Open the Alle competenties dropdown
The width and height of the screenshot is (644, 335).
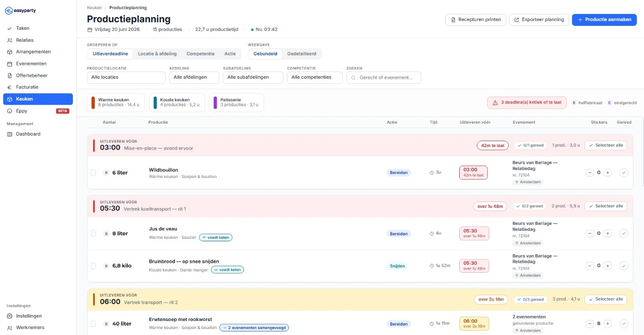pos(315,77)
